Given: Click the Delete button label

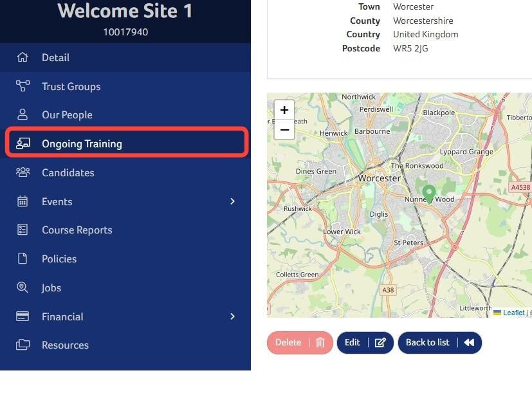Looking at the screenshot, I should click(288, 342).
